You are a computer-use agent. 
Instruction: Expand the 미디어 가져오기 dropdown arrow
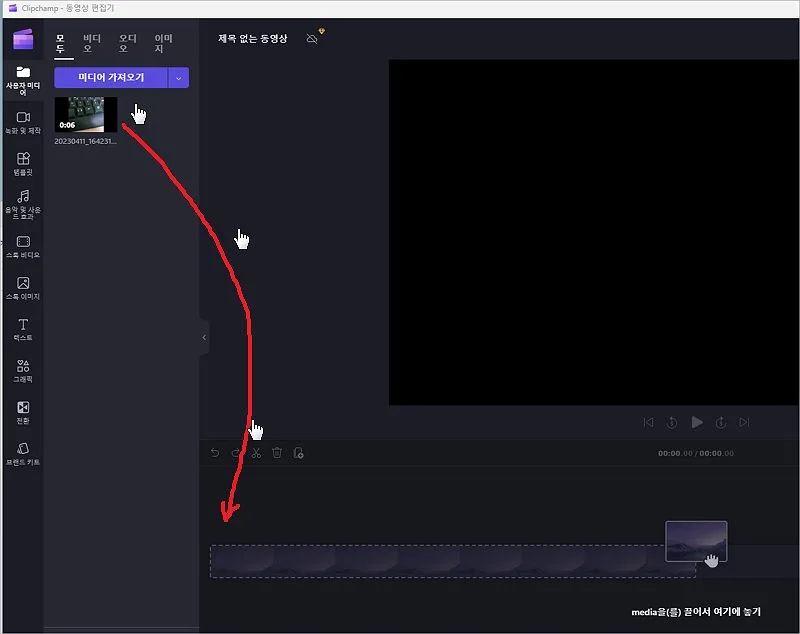tap(179, 77)
